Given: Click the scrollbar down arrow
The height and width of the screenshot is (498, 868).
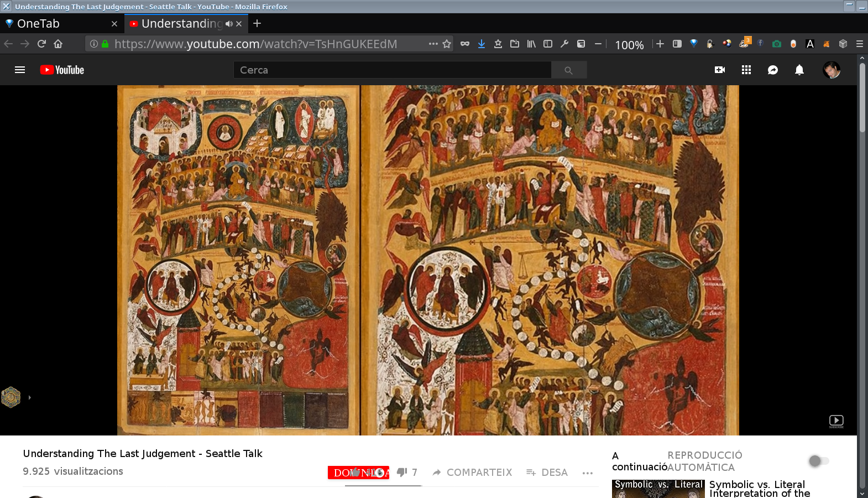Looking at the screenshot, I should 862,493.
